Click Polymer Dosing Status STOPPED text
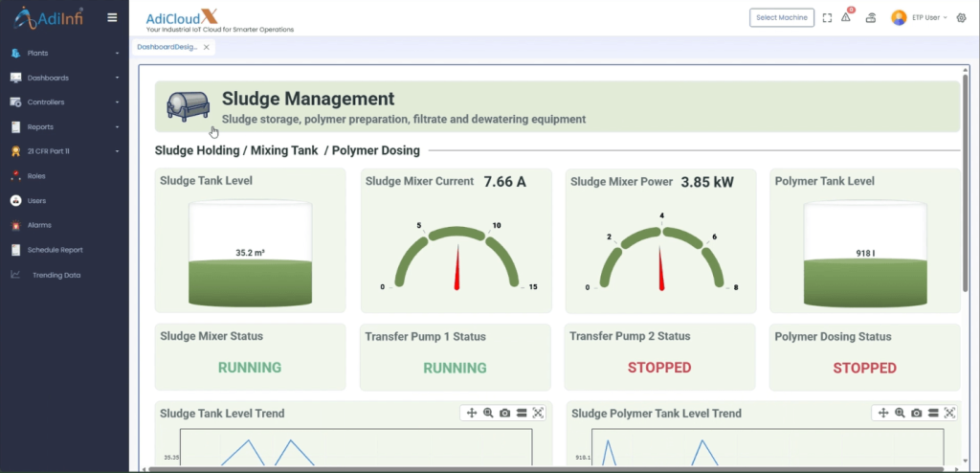Screen dimensions: 980x473 [864, 368]
